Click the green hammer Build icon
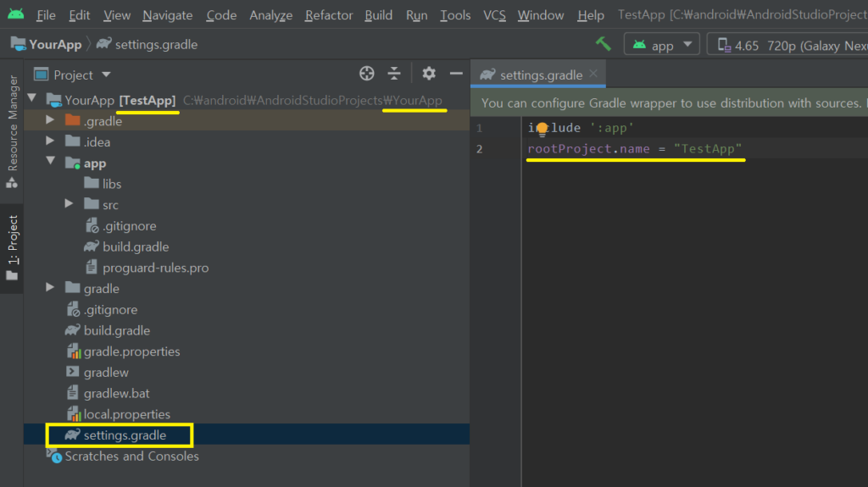 [x=603, y=44]
